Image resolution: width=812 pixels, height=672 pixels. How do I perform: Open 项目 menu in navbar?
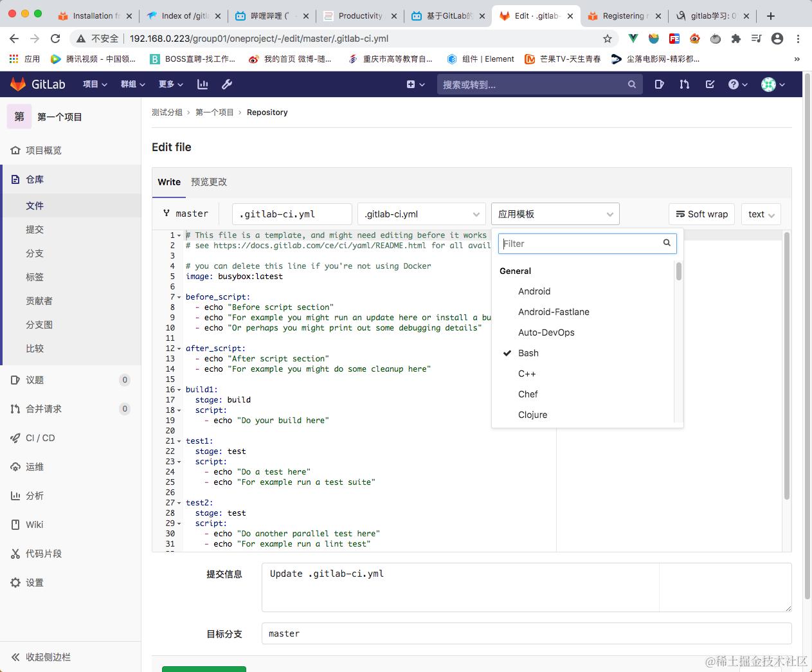[x=95, y=84]
